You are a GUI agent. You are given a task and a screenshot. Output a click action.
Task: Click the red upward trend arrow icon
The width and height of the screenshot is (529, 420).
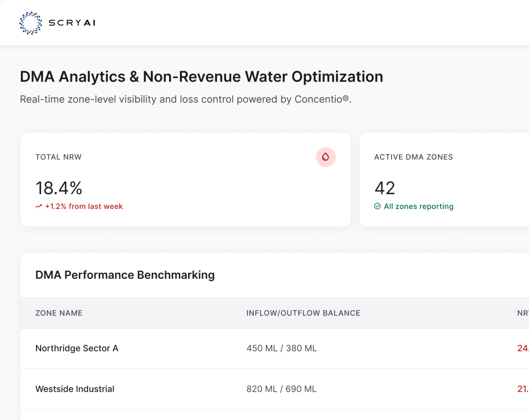coord(39,206)
